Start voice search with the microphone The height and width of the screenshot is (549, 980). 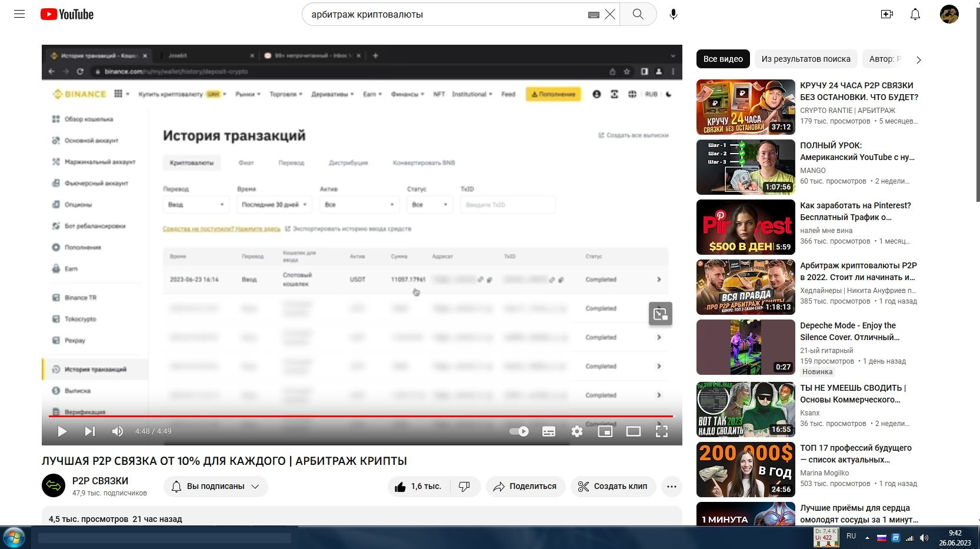coord(674,14)
